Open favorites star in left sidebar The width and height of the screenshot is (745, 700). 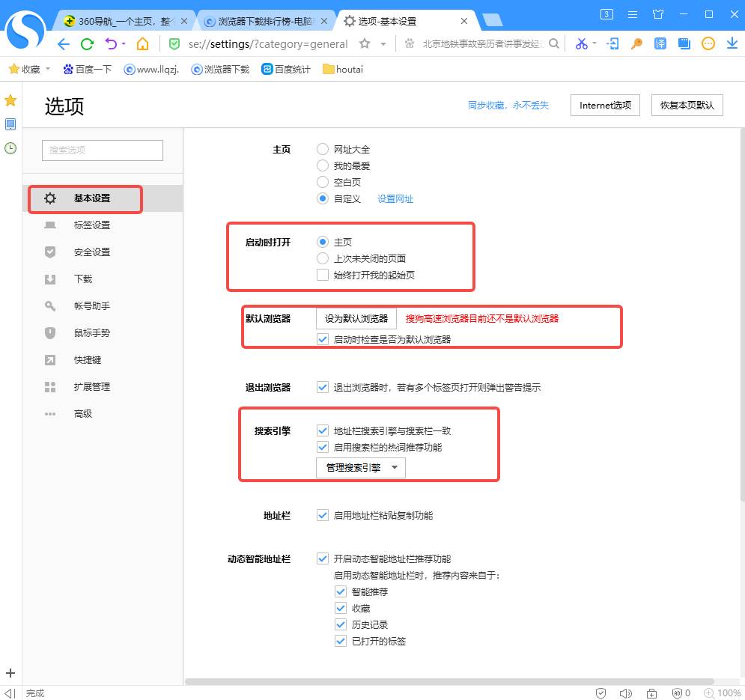[x=10, y=100]
